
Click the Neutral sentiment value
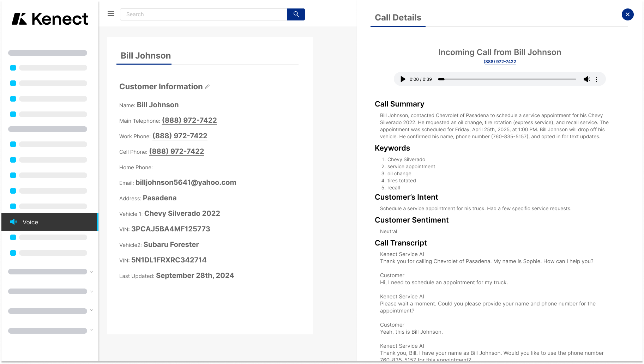pos(388,231)
